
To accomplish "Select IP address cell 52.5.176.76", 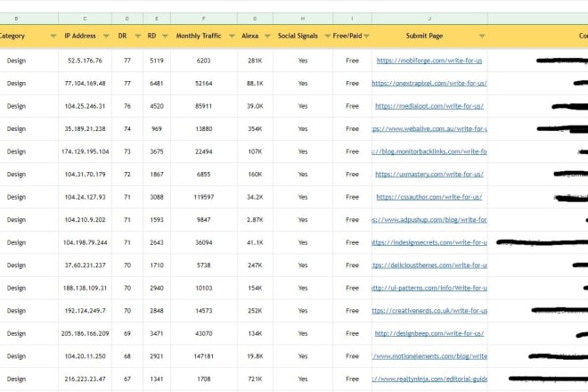I will click(85, 61).
